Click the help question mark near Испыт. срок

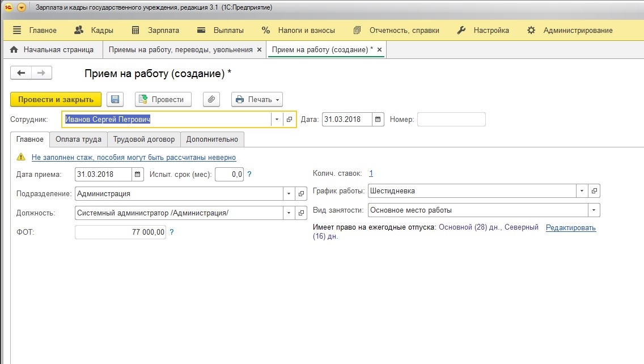pyautogui.click(x=249, y=174)
